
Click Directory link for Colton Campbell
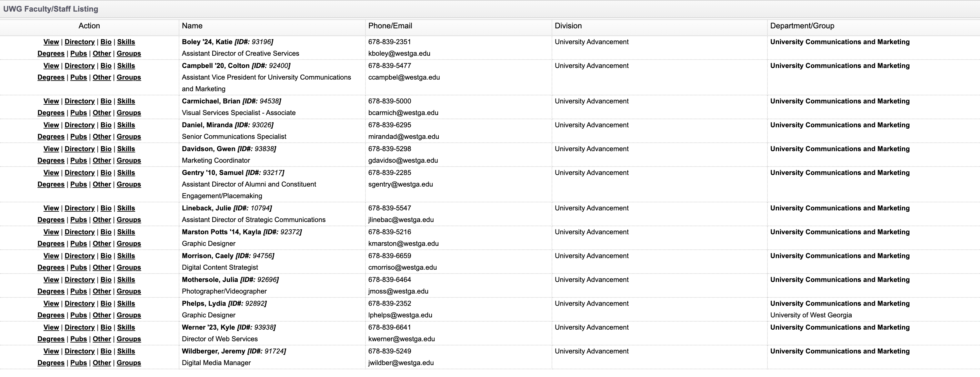pyautogui.click(x=79, y=66)
